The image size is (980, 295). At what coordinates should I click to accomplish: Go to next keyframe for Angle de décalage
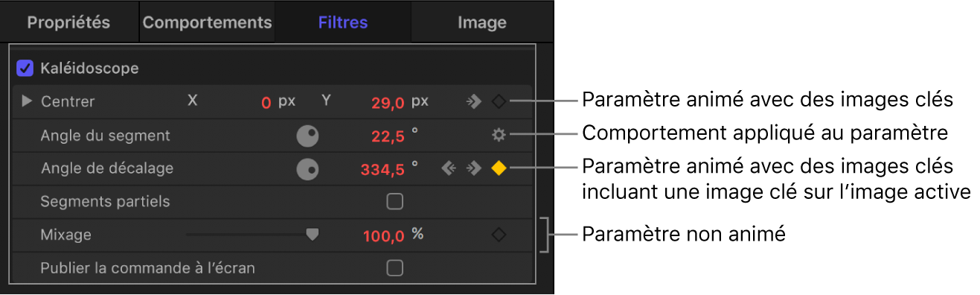[473, 168]
